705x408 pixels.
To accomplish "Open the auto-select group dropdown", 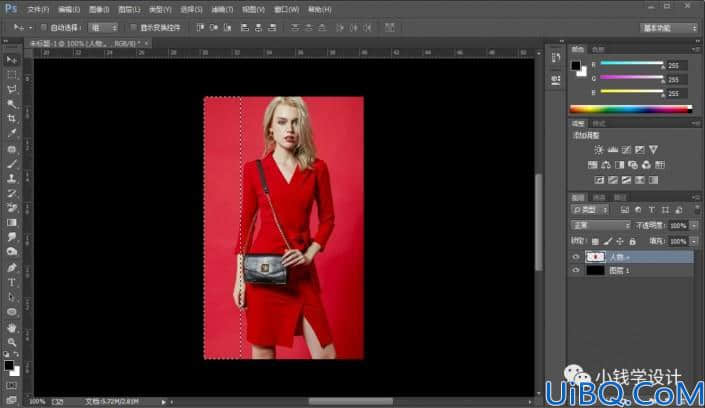I will pyautogui.click(x=103, y=28).
